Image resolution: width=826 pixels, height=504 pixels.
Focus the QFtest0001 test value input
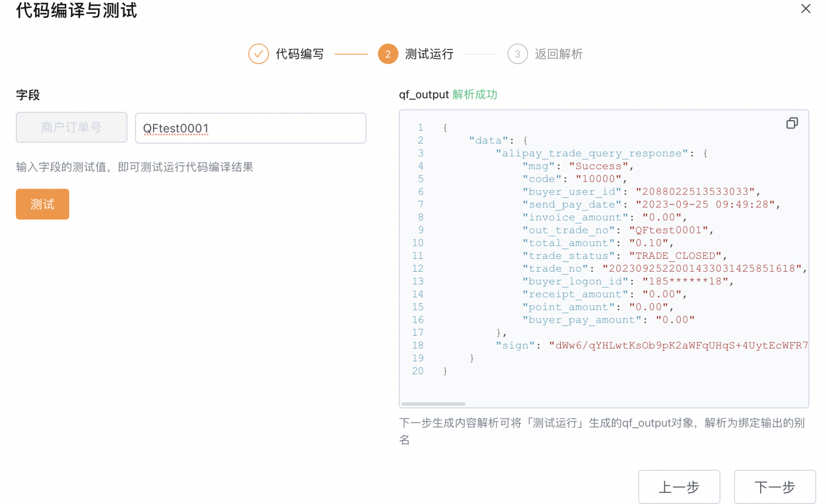250,128
